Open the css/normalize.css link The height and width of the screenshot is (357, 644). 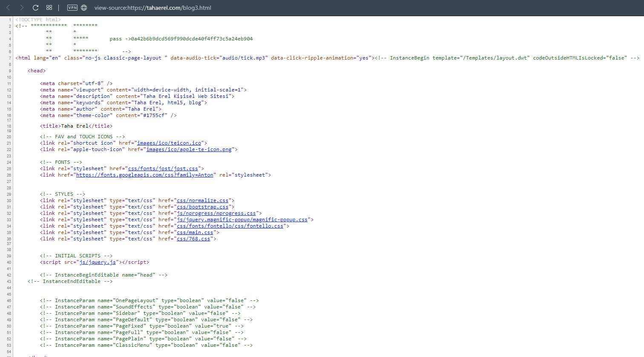click(203, 200)
